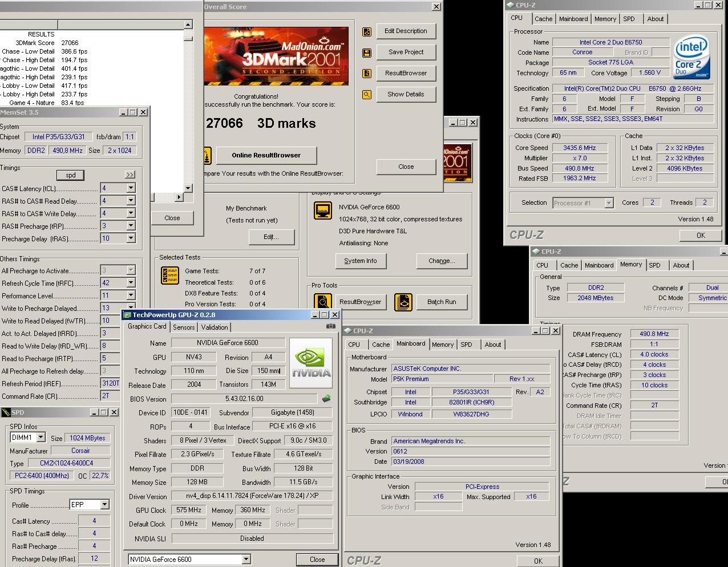Open the SPD DIMM1 slot dropdown

[x=41, y=438]
